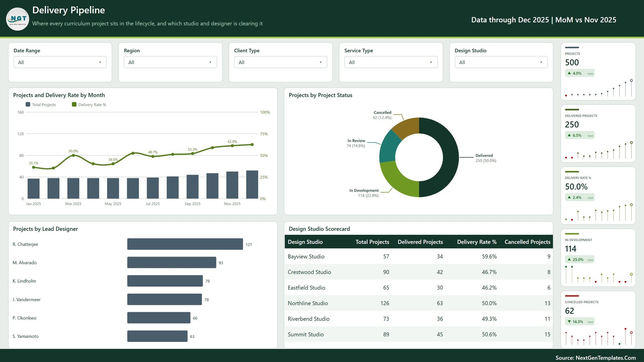Click the Delivery Rate KPI value 50.0%
Viewport: 644px width, 362px height.
[576, 187]
